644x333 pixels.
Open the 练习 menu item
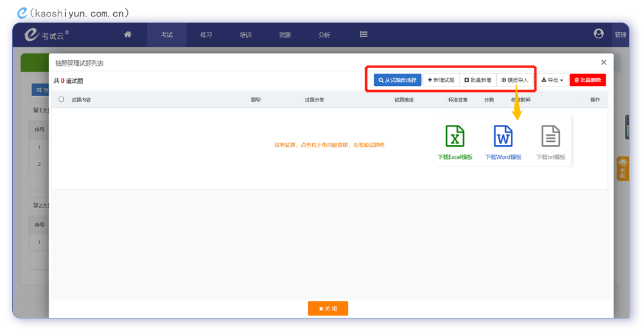[206, 35]
